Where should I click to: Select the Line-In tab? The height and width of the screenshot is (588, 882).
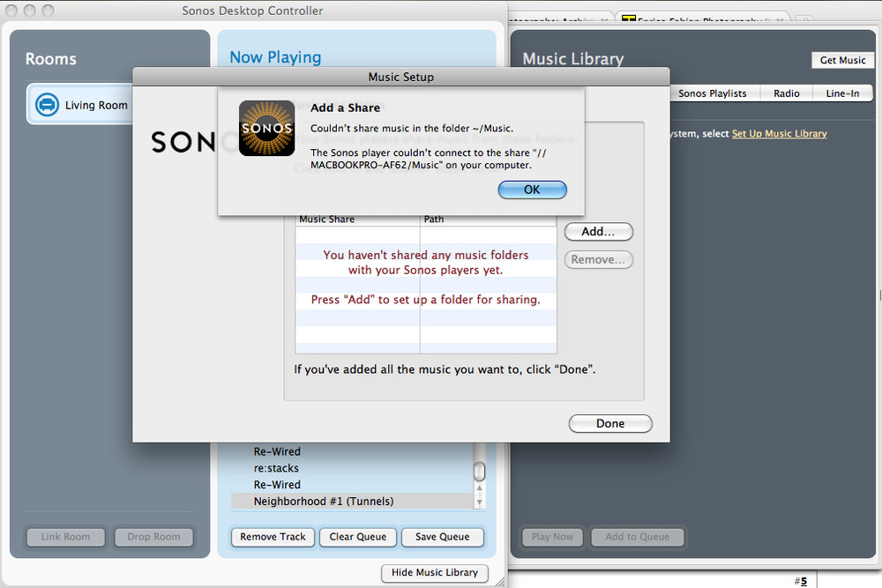coord(842,93)
